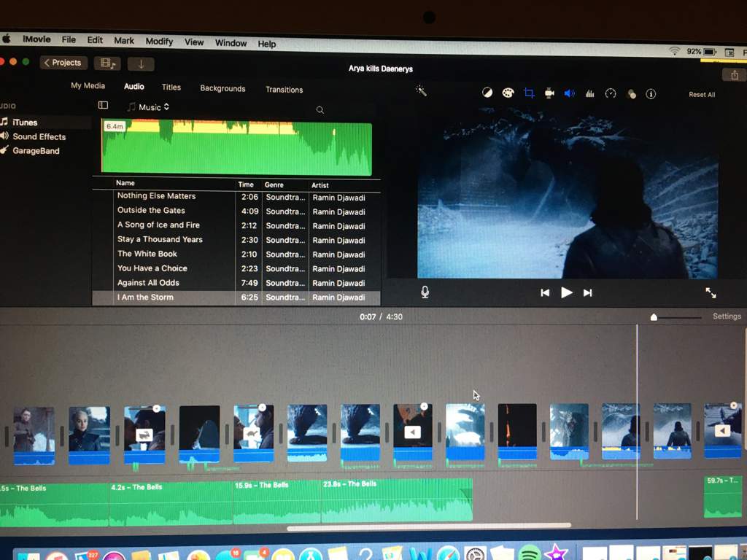
Task: Show Clip Information with the info icon
Action: coord(651,94)
